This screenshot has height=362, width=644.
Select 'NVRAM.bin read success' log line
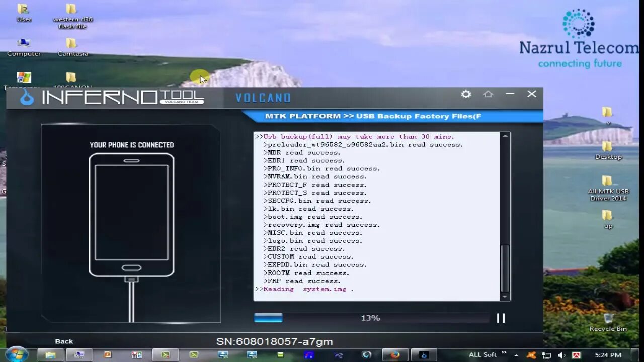coord(315,177)
